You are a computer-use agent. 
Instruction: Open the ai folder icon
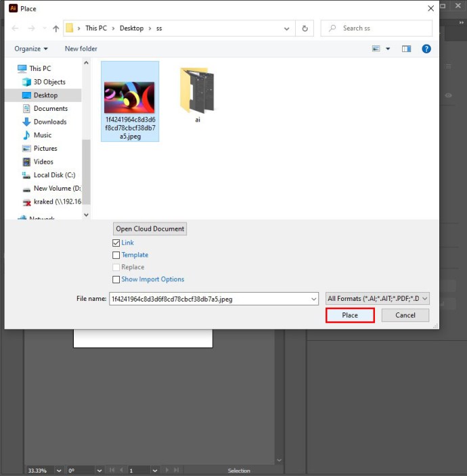pyautogui.click(x=197, y=91)
